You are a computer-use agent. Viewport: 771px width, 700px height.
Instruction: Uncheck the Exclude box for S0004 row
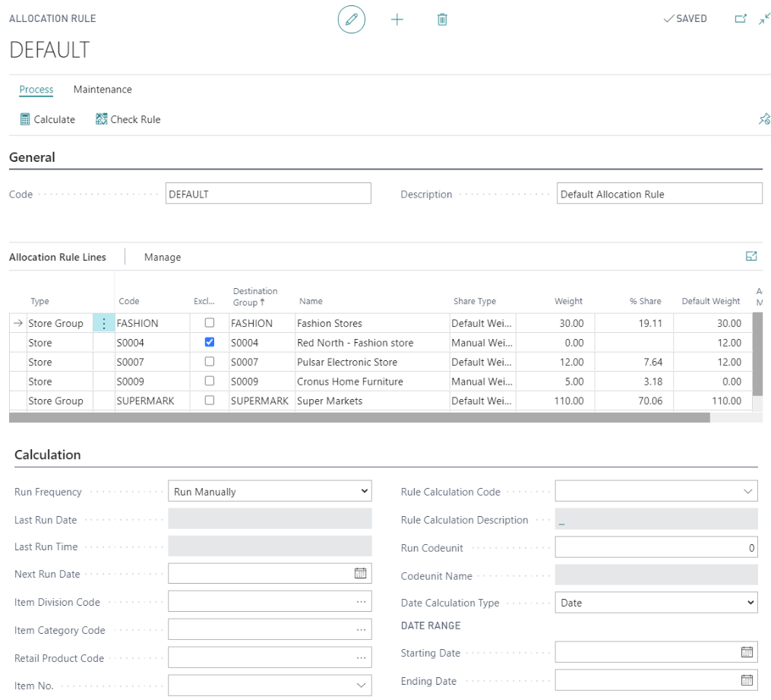point(210,343)
